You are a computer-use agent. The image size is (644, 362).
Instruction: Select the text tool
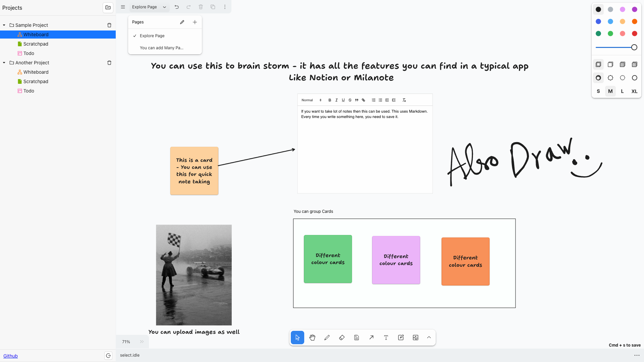[386, 338]
